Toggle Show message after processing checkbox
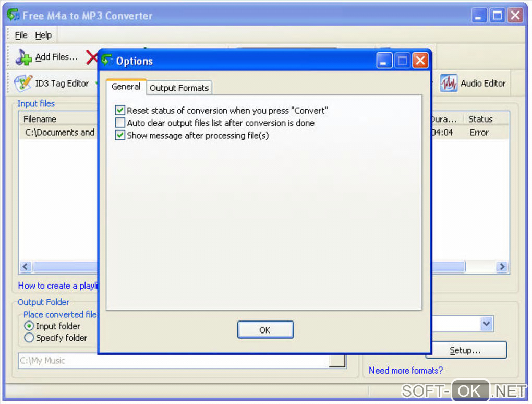This screenshot has height=404, width=532. pyautogui.click(x=120, y=135)
